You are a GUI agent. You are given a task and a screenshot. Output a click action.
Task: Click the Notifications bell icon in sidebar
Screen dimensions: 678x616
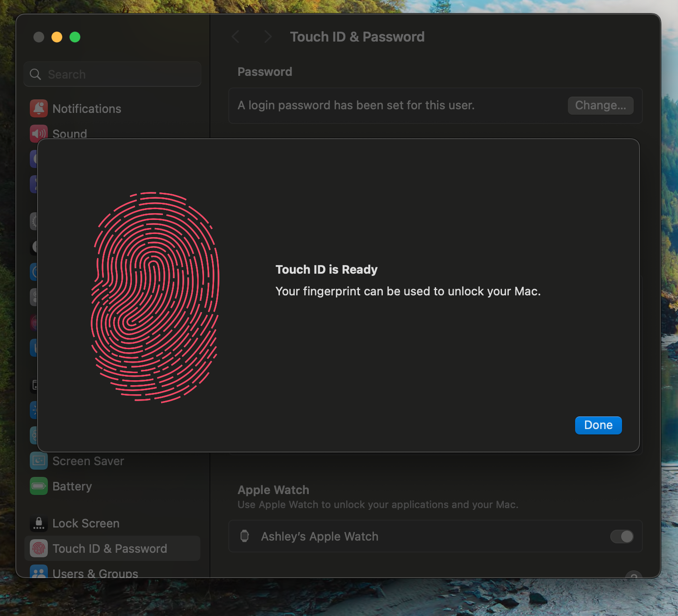point(39,108)
